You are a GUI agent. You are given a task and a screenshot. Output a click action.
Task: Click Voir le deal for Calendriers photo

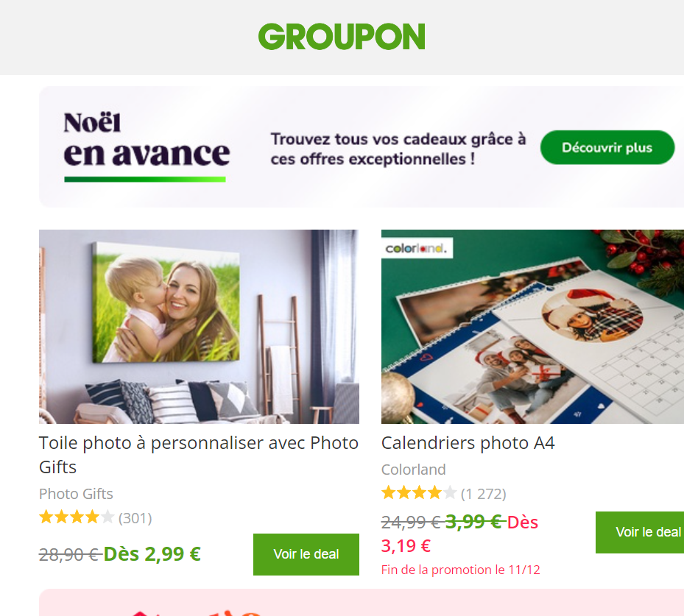point(640,532)
